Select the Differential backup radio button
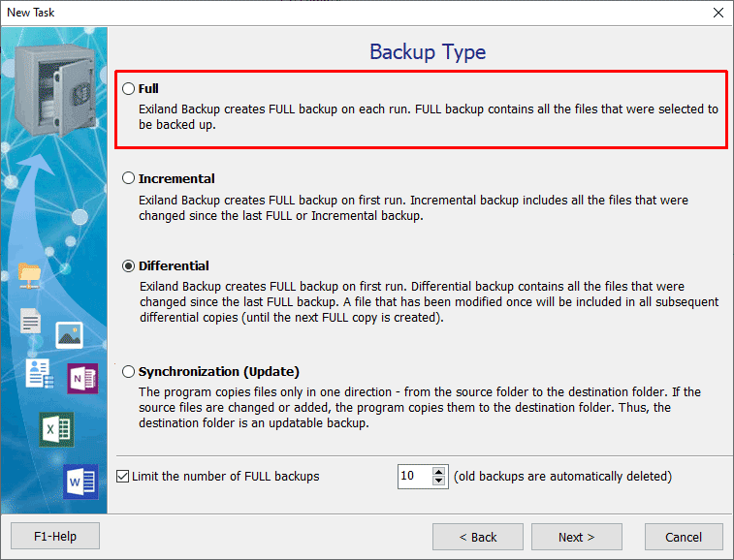This screenshot has height=560, width=734. pos(128,265)
